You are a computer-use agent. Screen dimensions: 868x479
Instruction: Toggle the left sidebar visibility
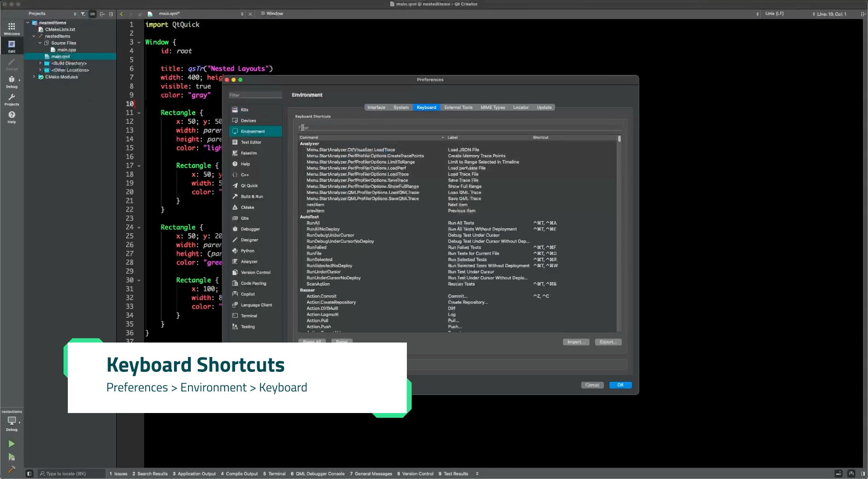[29, 474]
